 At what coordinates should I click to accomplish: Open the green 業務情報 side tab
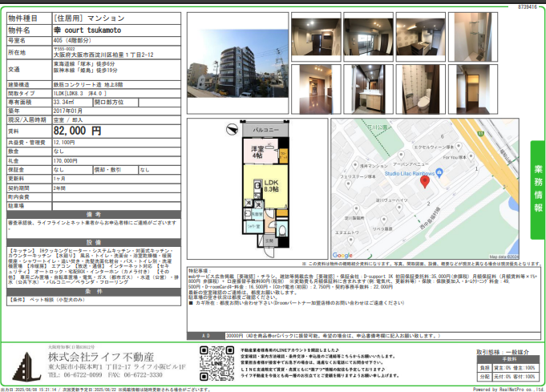[x=537, y=189]
